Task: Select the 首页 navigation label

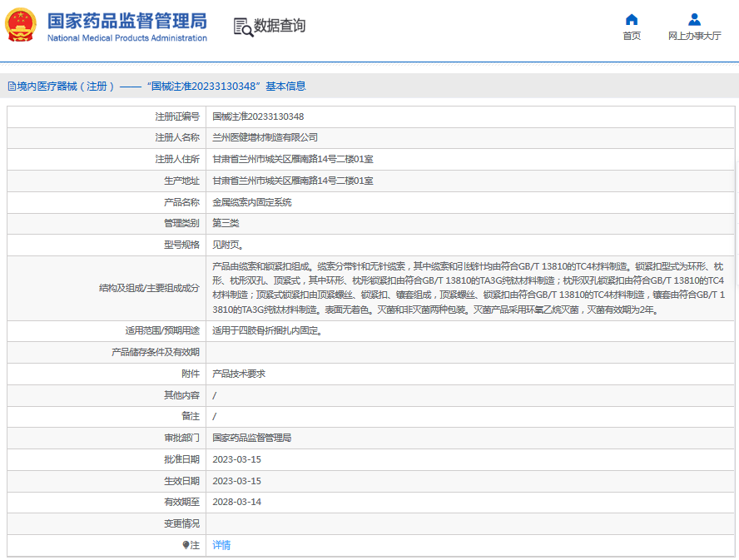Action: (632, 35)
